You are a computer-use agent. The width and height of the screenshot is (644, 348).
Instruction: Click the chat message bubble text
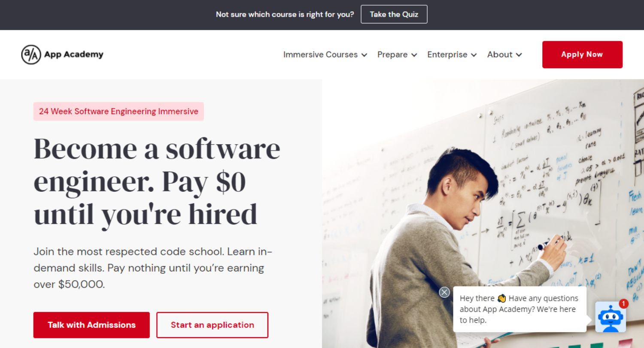pyautogui.click(x=519, y=309)
